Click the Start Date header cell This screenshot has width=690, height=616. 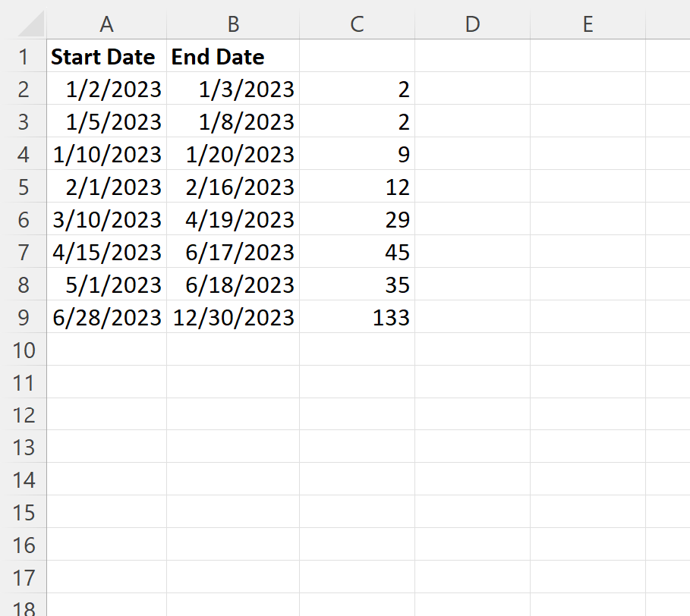tap(107, 56)
